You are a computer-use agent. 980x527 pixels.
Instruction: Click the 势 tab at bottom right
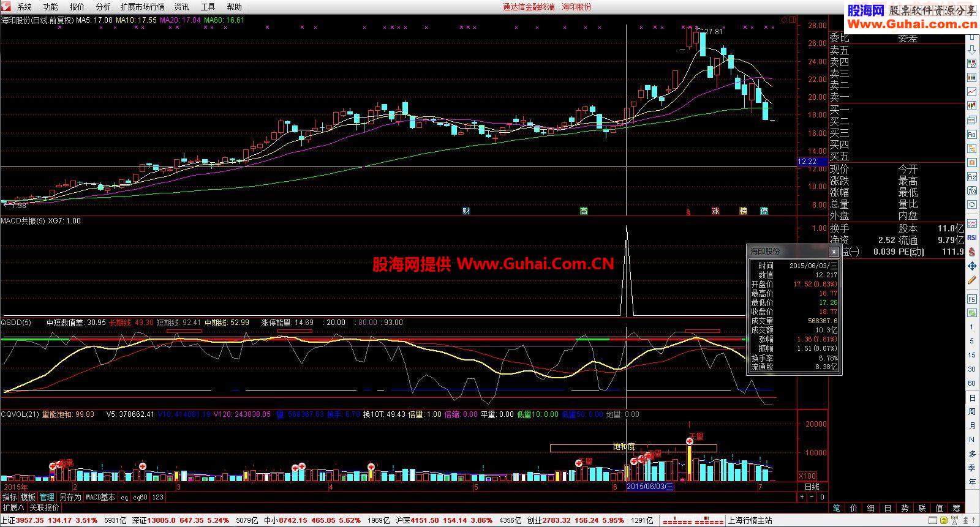[x=905, y=508]
